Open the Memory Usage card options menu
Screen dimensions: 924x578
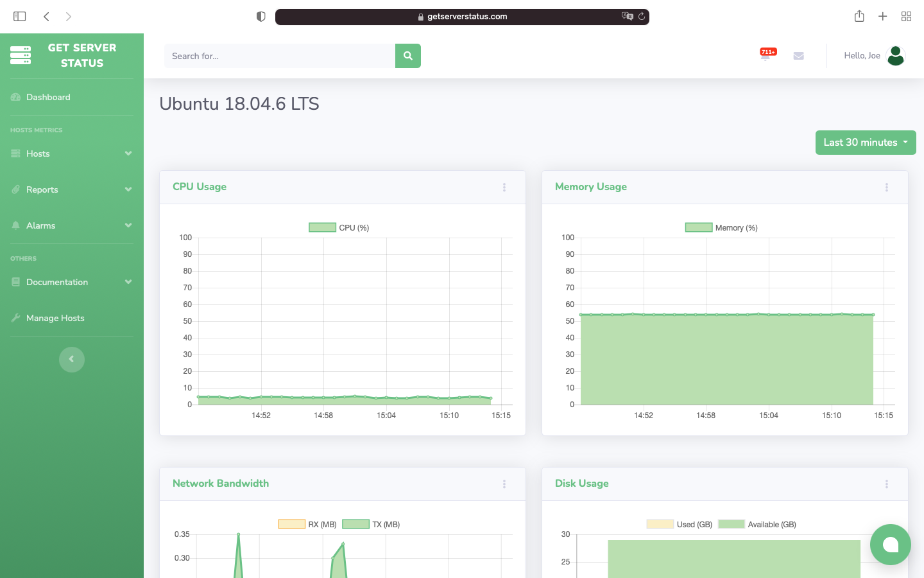(887, 188)
